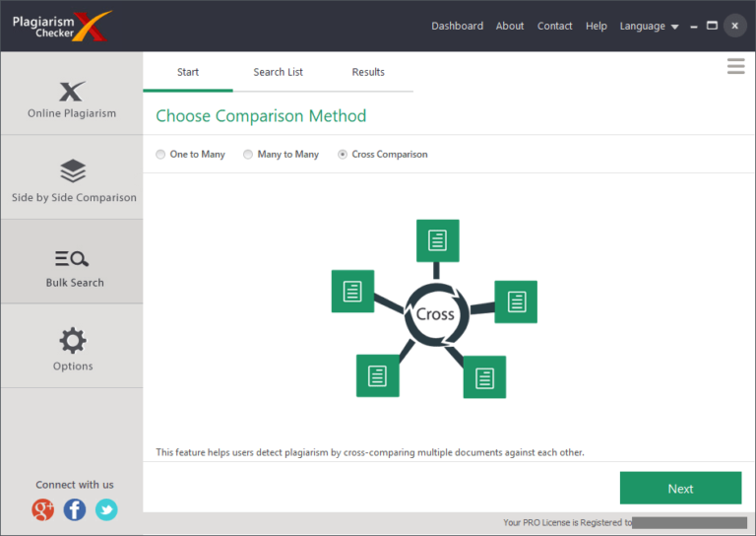The image size is (756, 536).
Task: Open the Facebook social link
Action: (75, 510)
